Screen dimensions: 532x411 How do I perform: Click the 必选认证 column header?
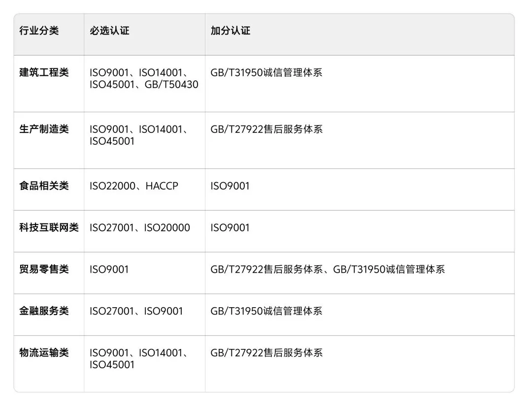pyautogui.click(x=109, y=31)
